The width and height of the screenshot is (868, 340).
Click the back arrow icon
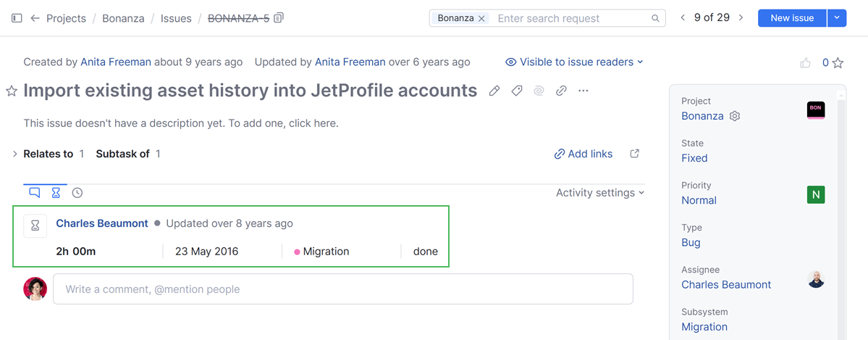(35, 18)
